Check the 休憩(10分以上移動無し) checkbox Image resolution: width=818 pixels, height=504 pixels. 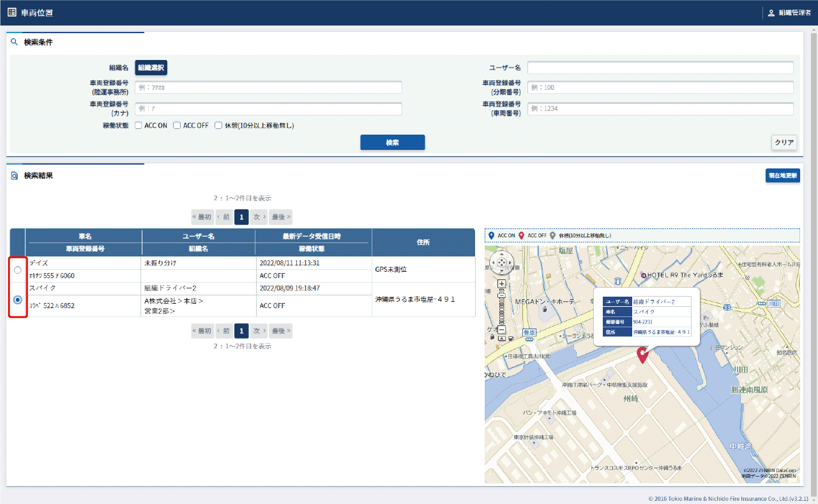218,126
